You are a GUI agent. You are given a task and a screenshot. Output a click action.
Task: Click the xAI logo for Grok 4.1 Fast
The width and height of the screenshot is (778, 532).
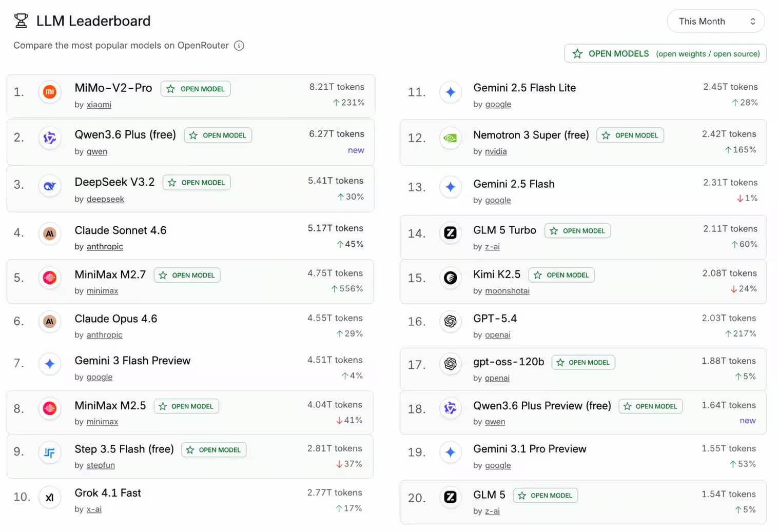pyautogui.click(x=50, y=497)
